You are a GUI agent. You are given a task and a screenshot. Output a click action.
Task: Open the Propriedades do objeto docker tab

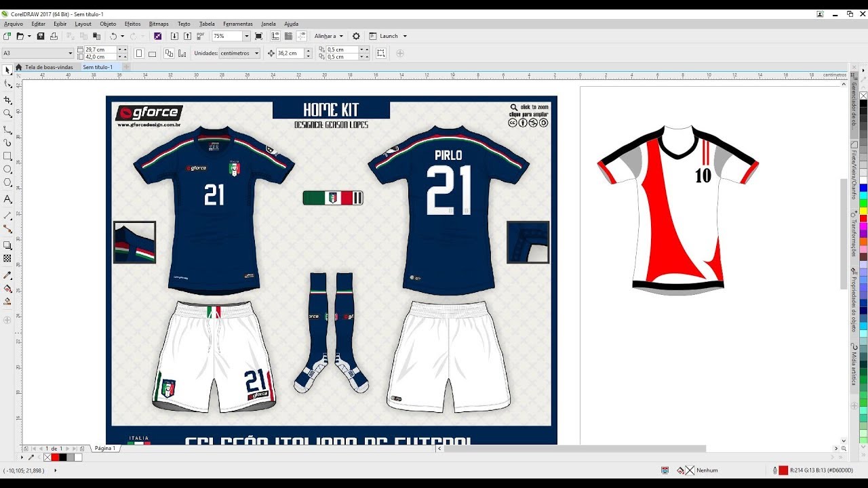point(854,300)
